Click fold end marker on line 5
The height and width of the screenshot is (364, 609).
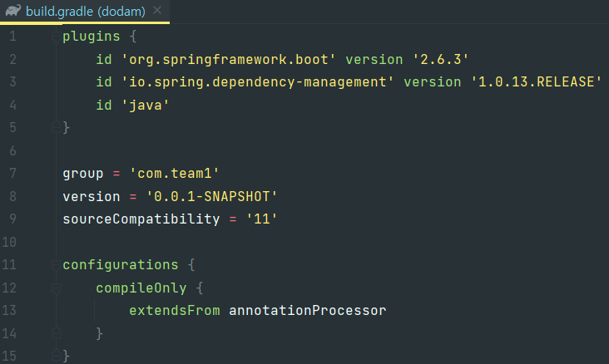[56, 127]
